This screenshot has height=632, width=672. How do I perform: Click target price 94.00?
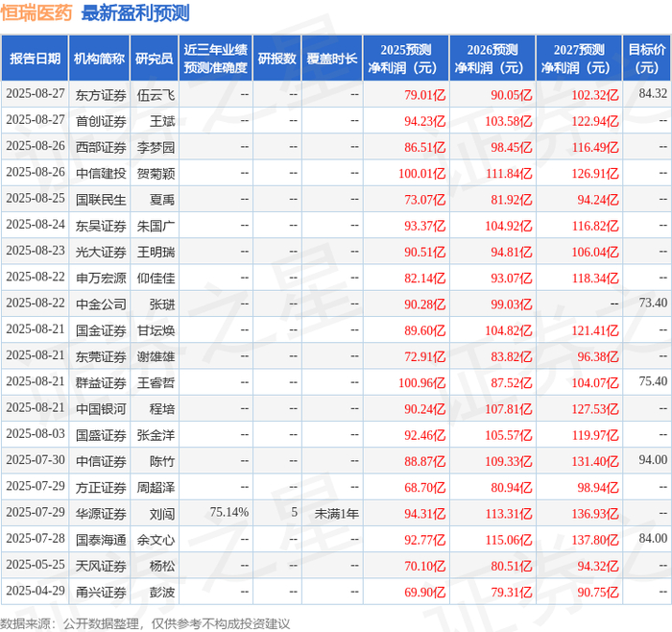click(x=653, y=460)
